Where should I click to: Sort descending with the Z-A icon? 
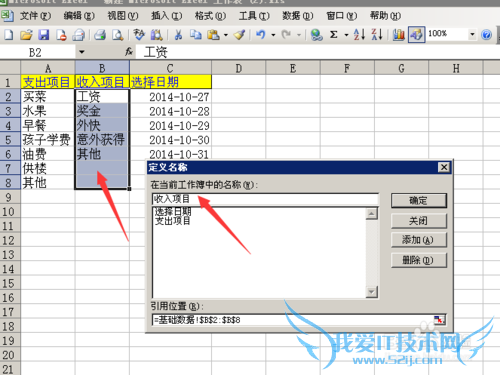pos(377,35)
